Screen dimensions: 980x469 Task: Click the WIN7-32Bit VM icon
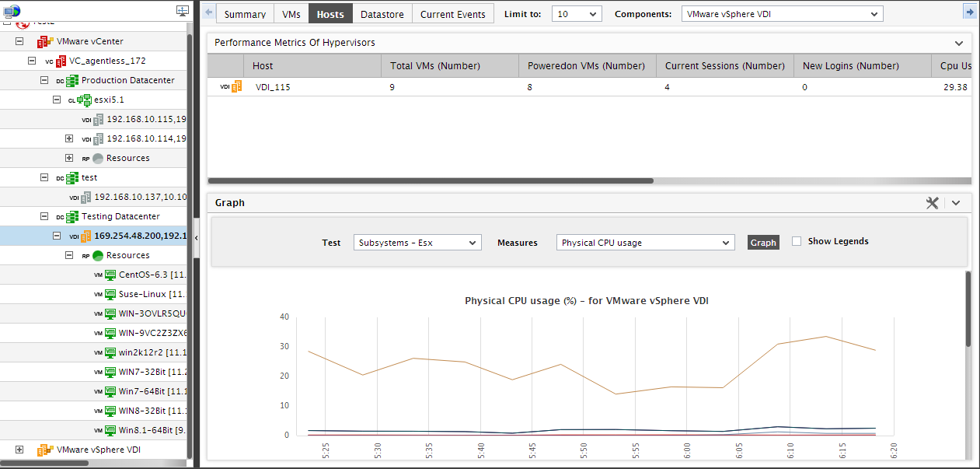coord(110,372)
